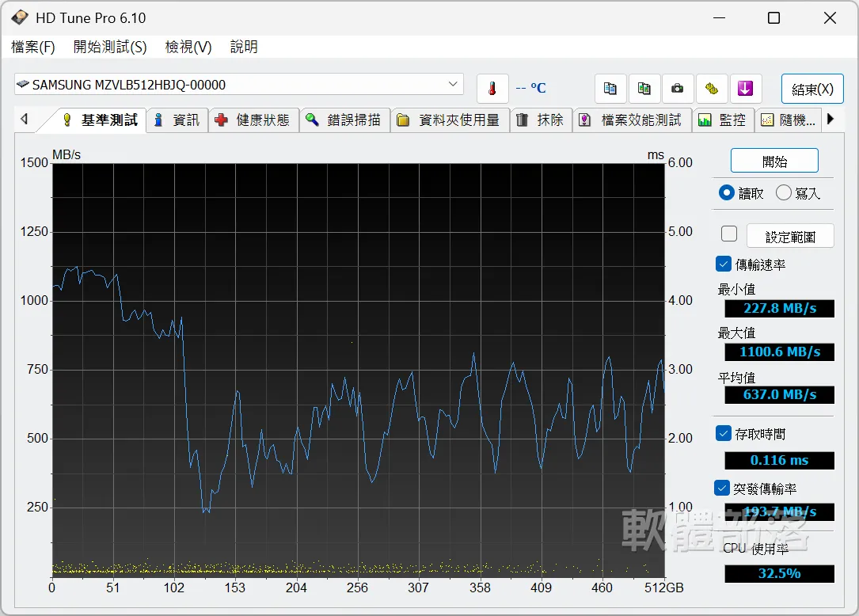The width and height of the screenshot is (859, 616).
Task: Click the CPU usage 32.5% value
Action: (x=780, y=574)
